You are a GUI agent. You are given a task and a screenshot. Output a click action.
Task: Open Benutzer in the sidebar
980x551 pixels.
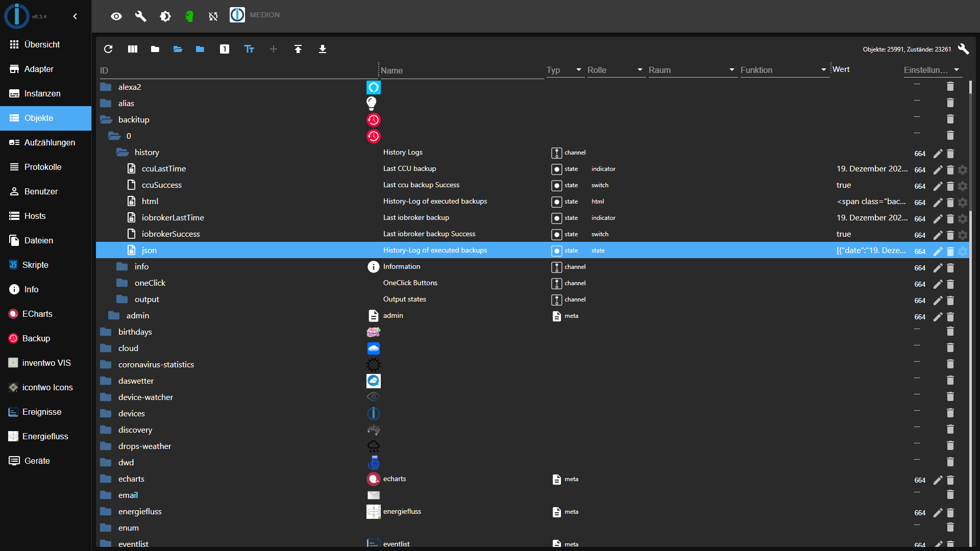click(45, 191)
